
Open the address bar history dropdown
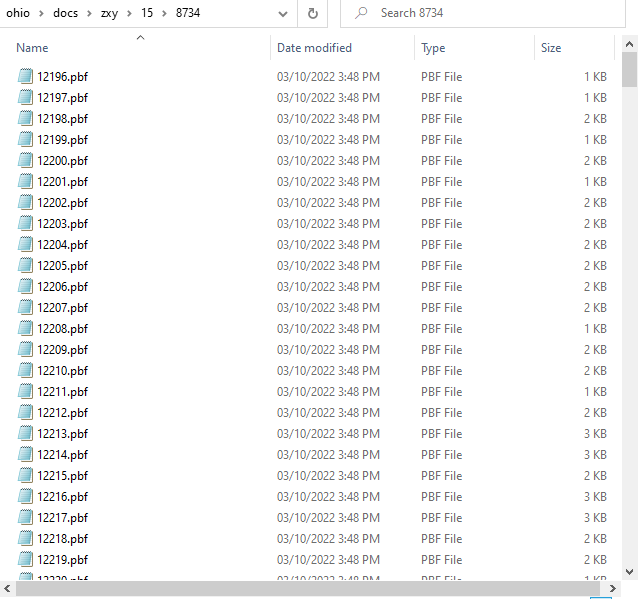(x=283, y=14)
